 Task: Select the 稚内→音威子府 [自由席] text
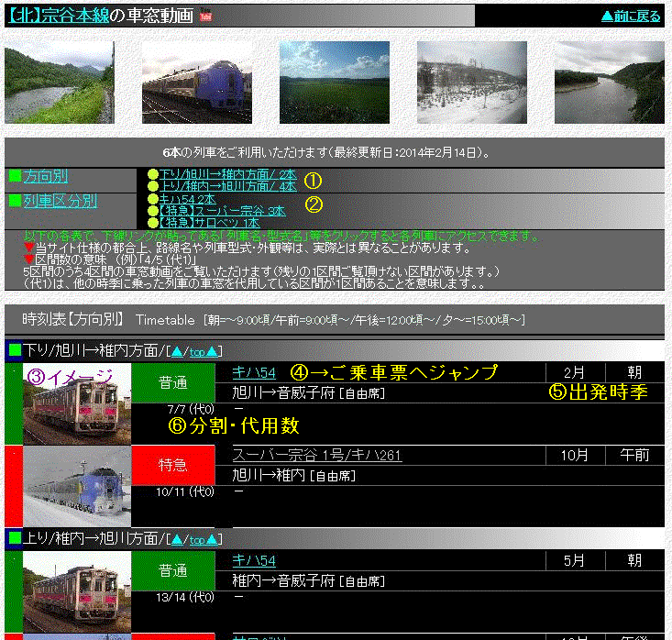[309, 581]
